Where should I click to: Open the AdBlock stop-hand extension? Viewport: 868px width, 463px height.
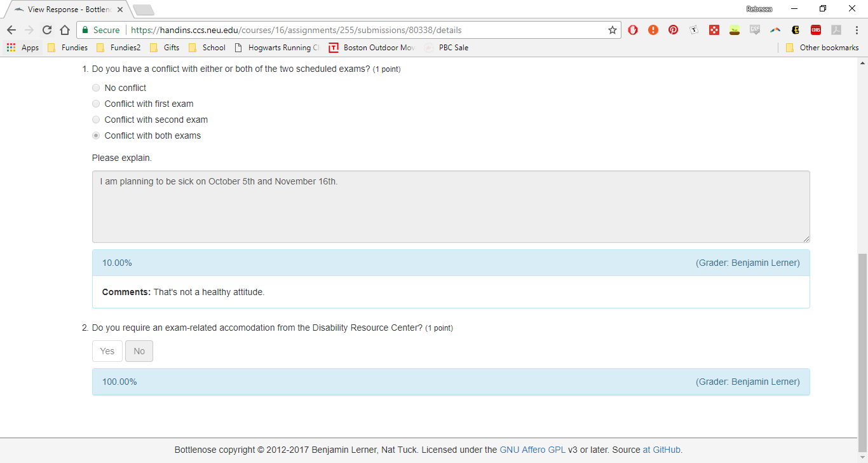tap(633, 30)
